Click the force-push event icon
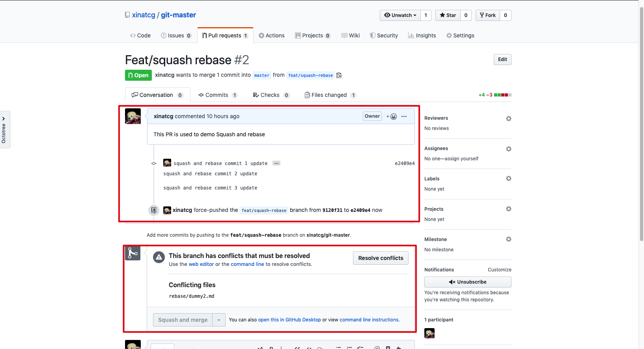Image resolution: width=644 pixels, height=349 pixels. 154,210
